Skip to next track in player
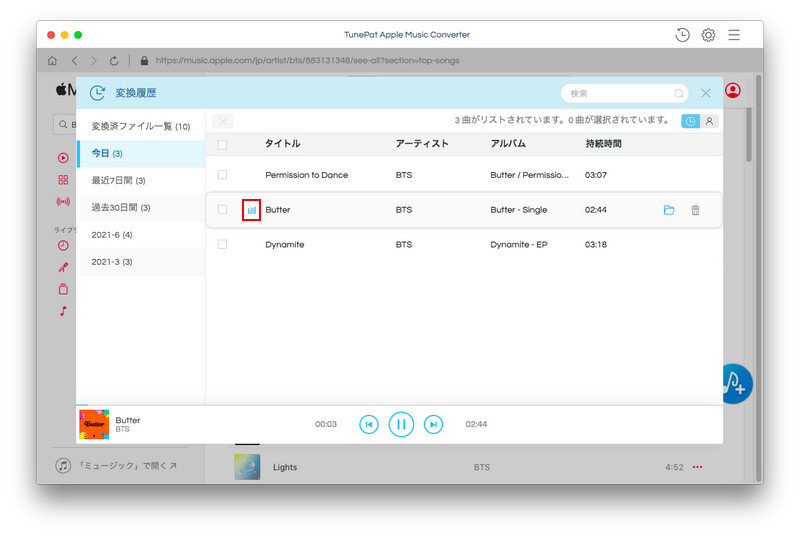This screenshot has width=800, height=536. point(433,424)
